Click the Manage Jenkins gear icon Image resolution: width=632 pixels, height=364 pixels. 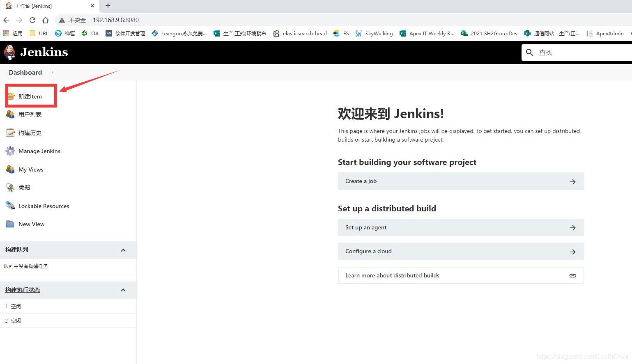(x=10, y=151)
